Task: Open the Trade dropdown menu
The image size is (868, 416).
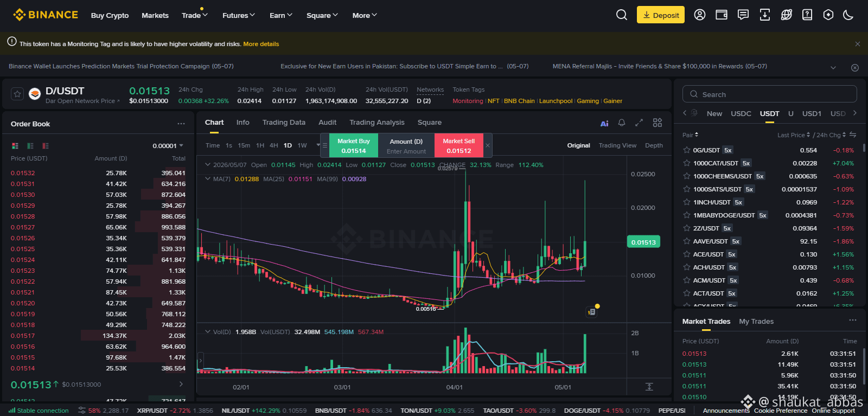Action: 195,15
